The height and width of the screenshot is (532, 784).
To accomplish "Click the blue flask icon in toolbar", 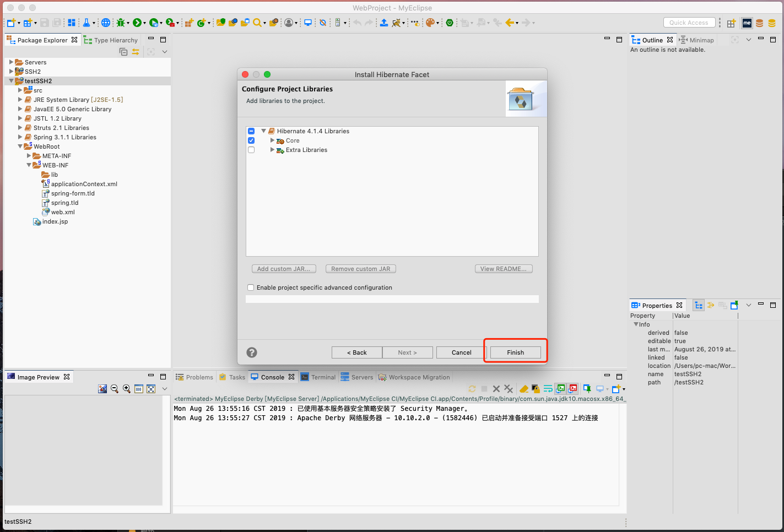I will click(86, 23).
